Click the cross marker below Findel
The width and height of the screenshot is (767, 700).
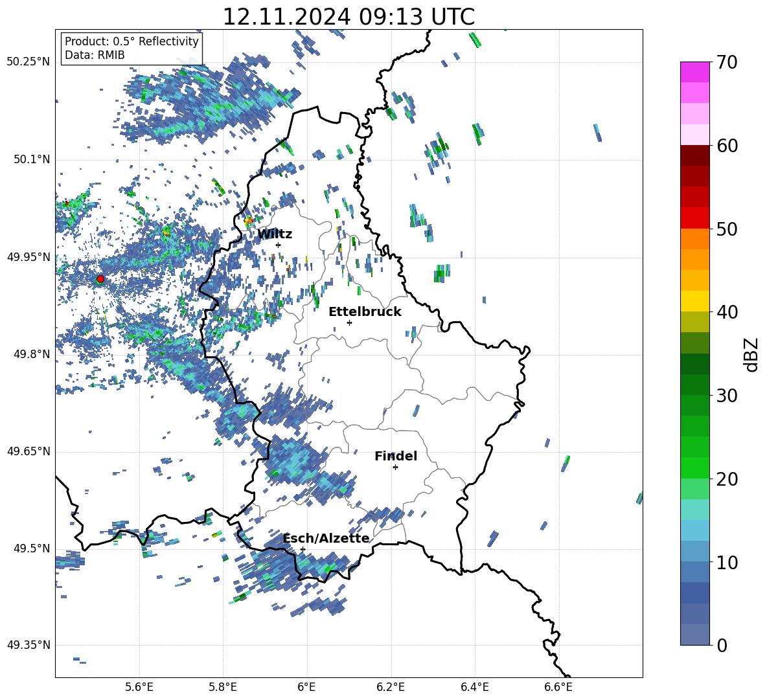coord(395,468)
